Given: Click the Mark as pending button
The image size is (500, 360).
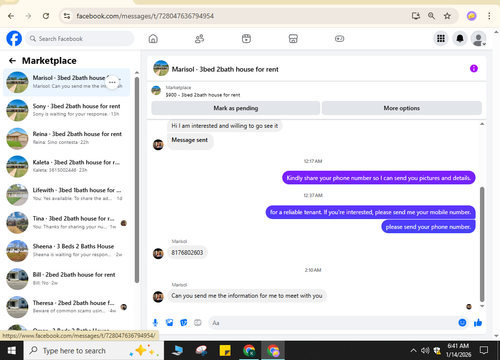Looking at the screenshot, I should tap(236, 108).
